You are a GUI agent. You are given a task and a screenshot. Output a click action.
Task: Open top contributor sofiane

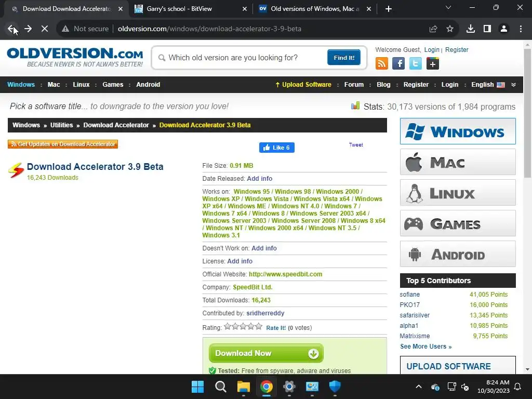pos(409,295)
